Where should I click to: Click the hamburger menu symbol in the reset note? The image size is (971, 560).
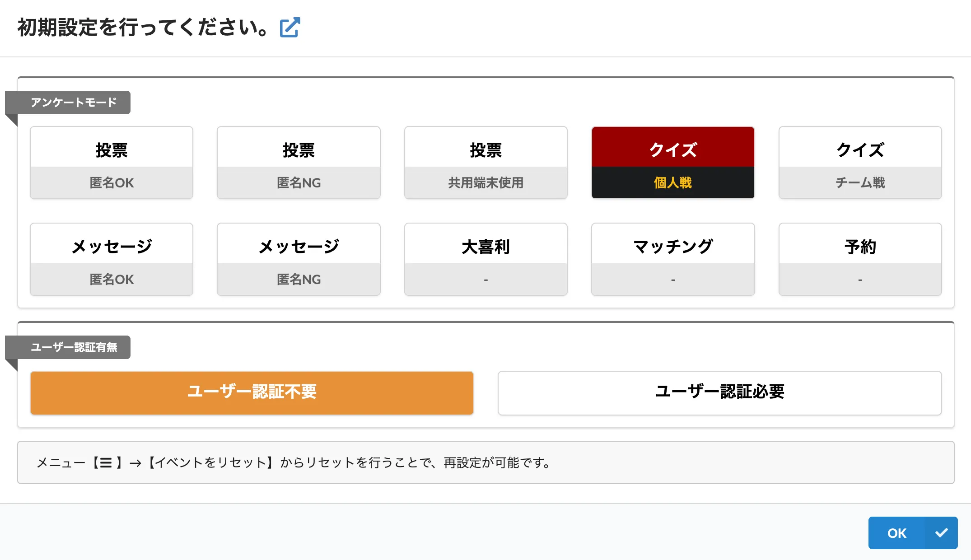pos(107,462)
